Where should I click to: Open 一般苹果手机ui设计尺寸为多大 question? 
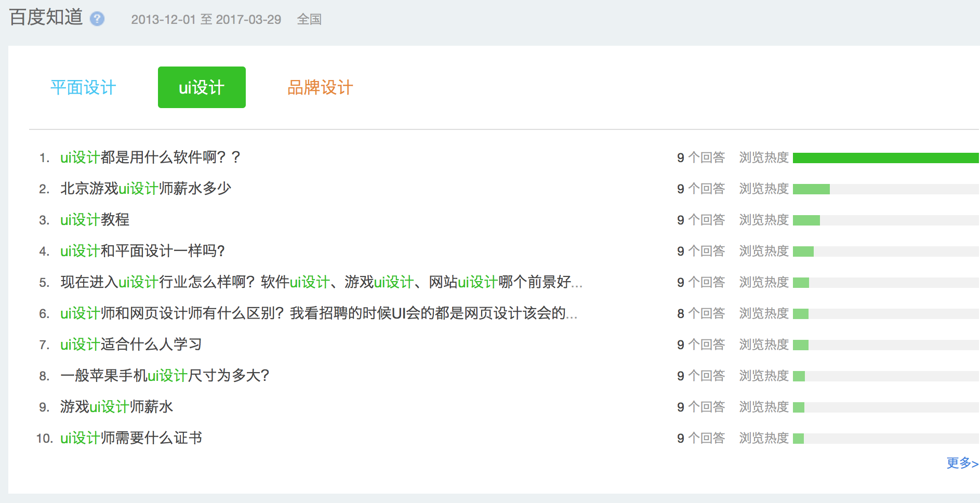[165, 376]
